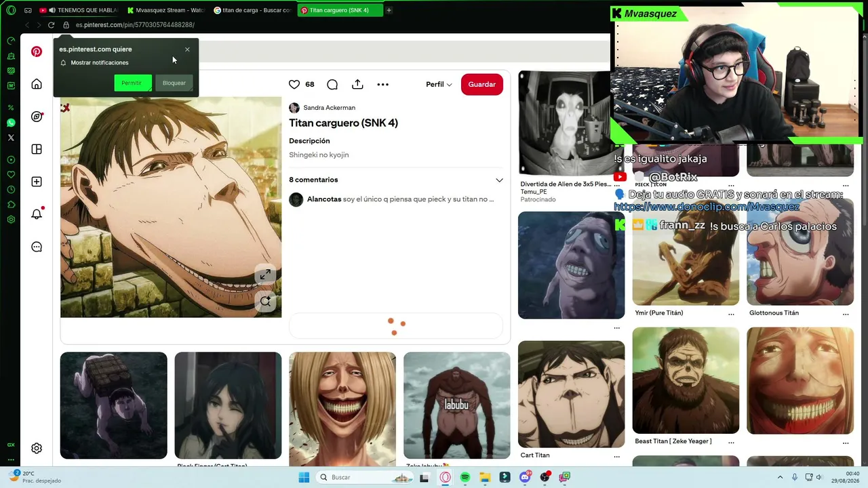This screenshot has height=488, width=868.
Task: Collapse the 8 comentarios section
Action: tap(499, 180)
